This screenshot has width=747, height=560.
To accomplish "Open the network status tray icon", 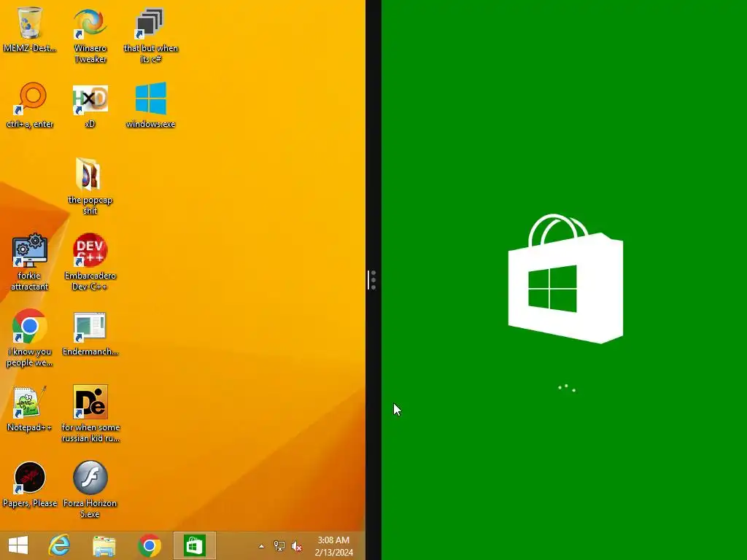I will (x=279, y=546).
